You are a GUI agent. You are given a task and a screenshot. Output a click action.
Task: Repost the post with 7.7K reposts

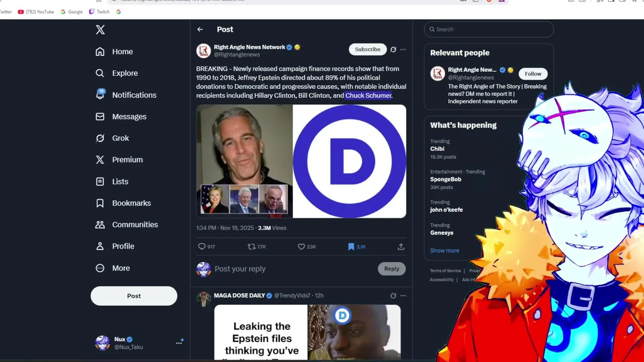click(x=257, y=246)
